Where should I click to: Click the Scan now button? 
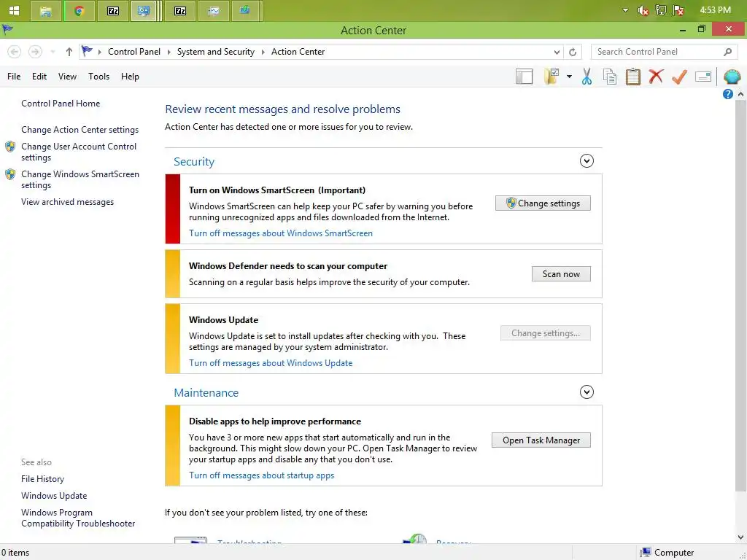[x=561, y=274]
